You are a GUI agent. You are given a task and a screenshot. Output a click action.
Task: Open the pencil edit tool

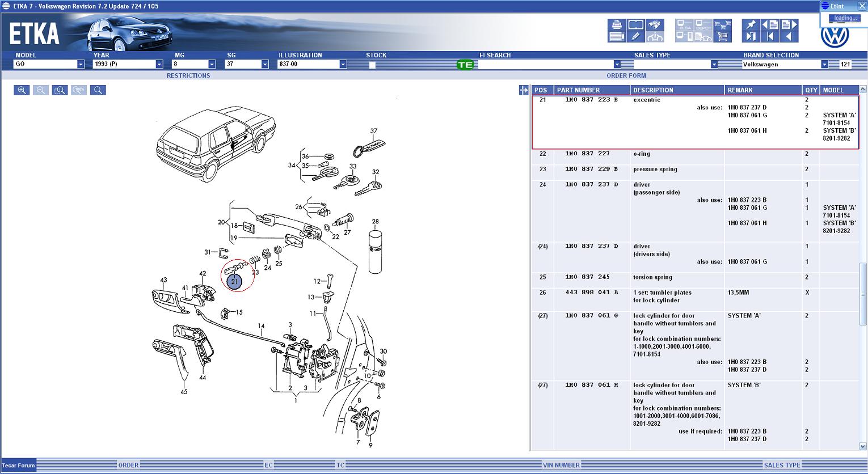point(635,37)
